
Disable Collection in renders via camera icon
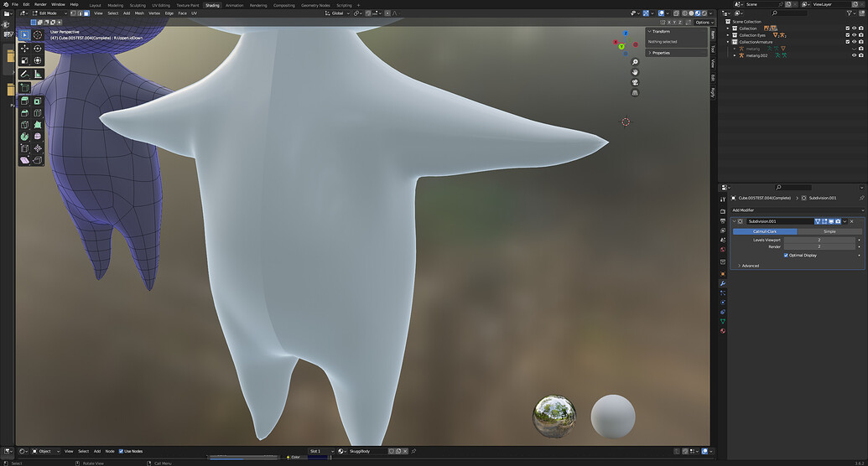tap(860, 28)
